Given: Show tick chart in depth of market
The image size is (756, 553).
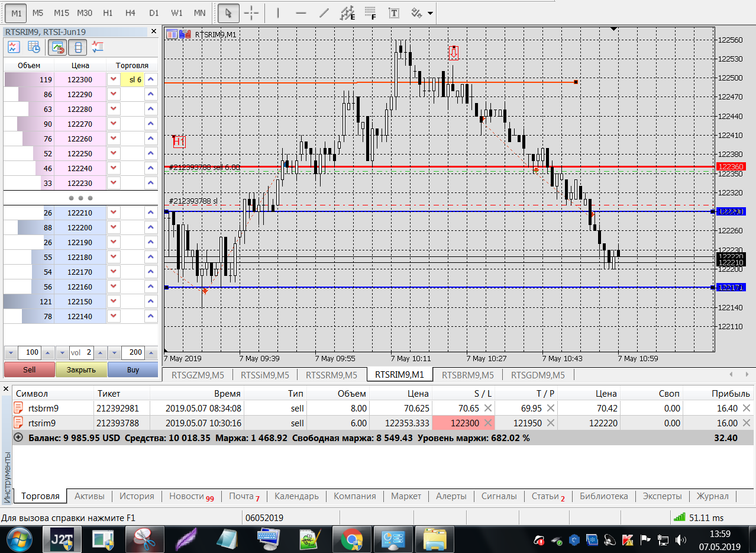Looking at the screenshot, I should pos(14,47).
